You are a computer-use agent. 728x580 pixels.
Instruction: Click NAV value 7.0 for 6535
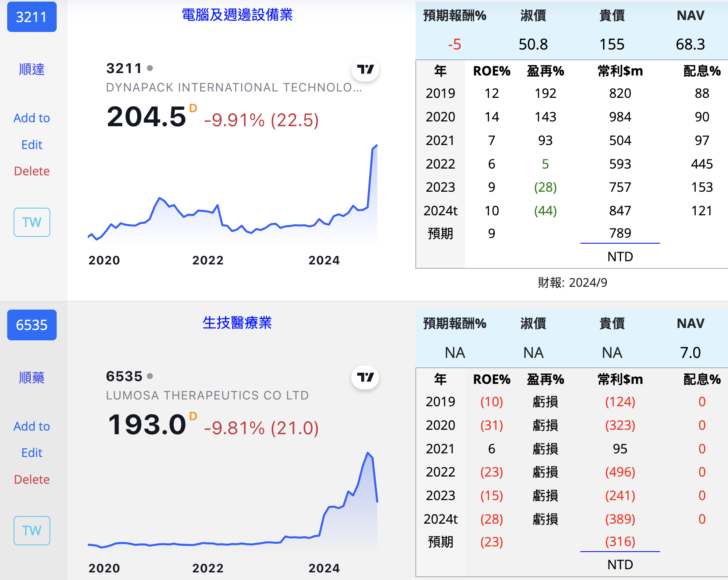[x=690, y=353]
